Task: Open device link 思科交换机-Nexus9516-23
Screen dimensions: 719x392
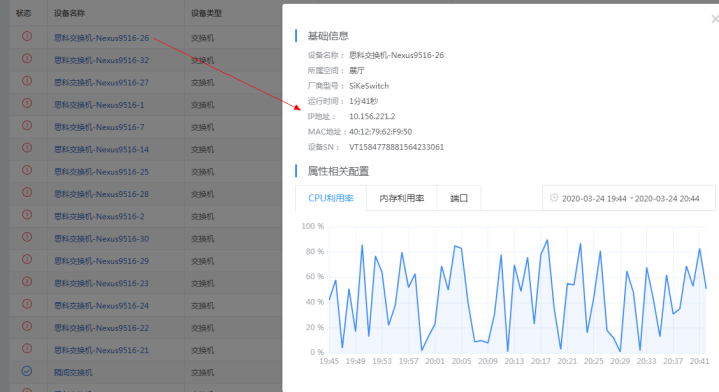Action: point(101,283)
